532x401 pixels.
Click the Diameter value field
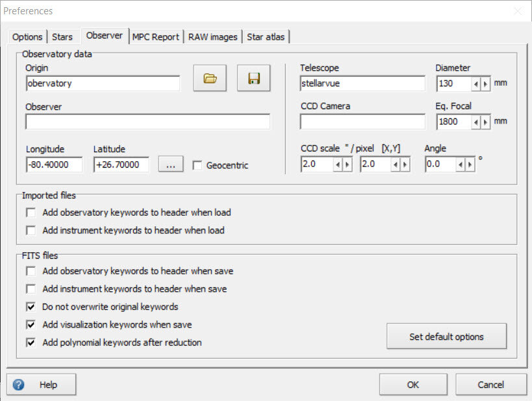point(454,84)
